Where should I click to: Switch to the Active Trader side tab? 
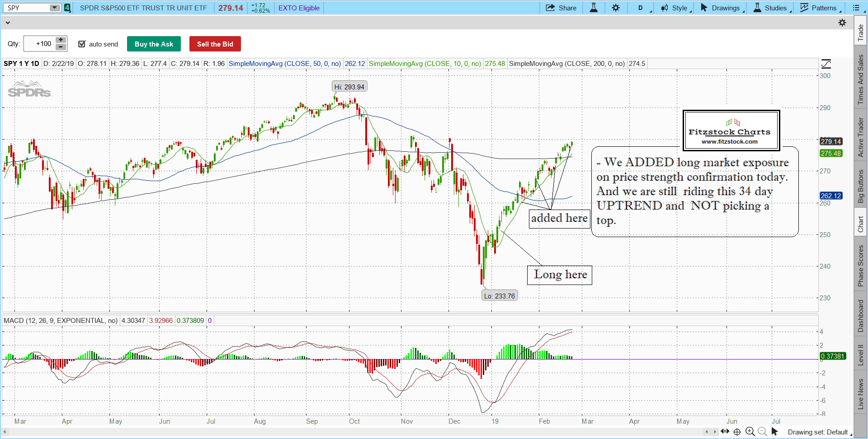tap(860, 137)
